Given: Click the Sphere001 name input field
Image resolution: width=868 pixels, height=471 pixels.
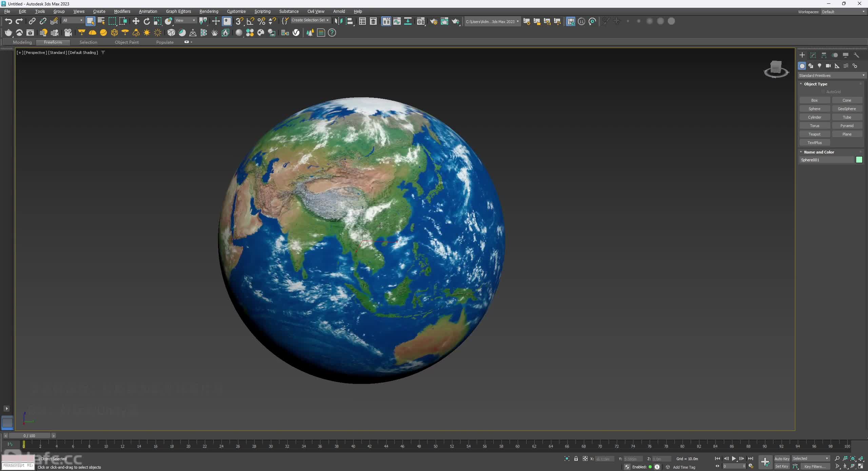Looking at the screenshot, I should 826,160.
